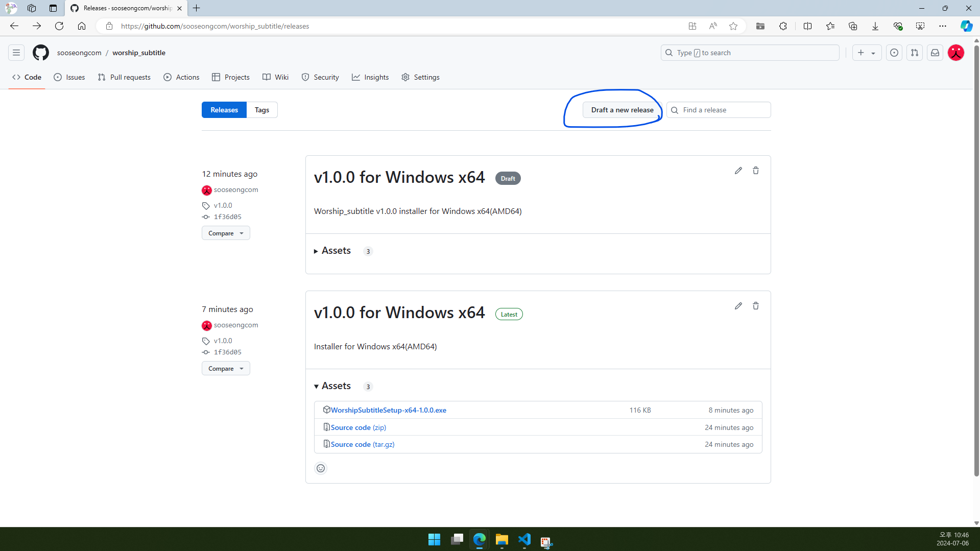The image size is (980, 551).
Task: Download Source code (tar.gz)
Action: (363, 444)
